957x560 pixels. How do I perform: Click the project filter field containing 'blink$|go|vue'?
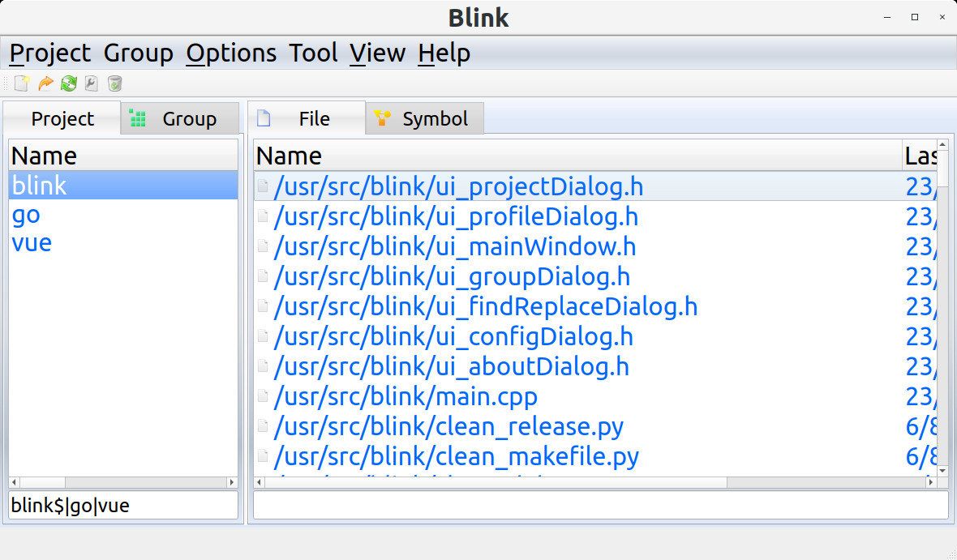click(123, 506)
